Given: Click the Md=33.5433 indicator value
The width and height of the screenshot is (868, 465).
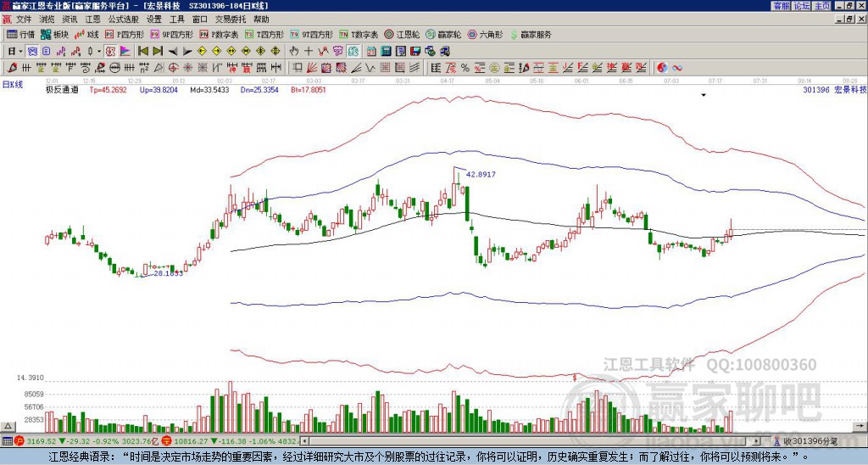Looking at the screenshot, I should point(209,89).
